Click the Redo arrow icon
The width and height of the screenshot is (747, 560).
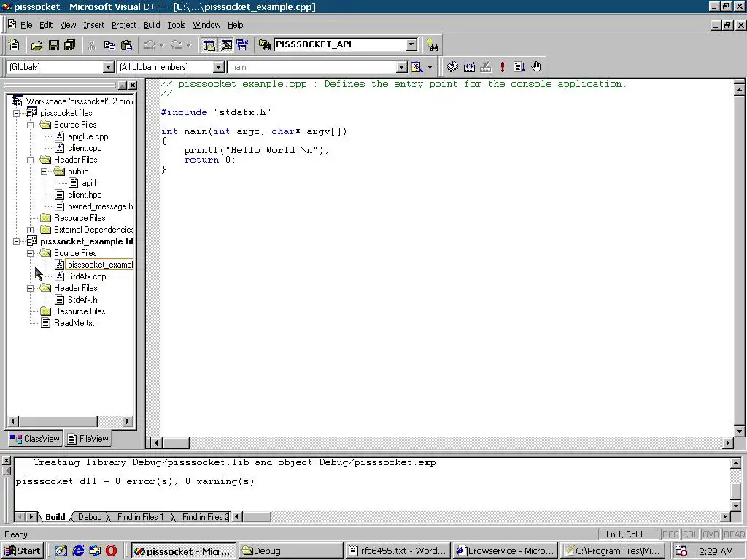(177, 45)
